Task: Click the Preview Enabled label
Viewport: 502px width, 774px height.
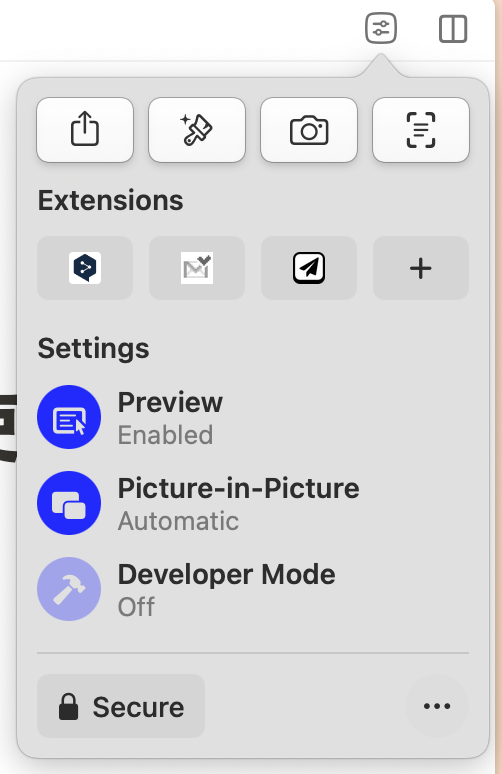Action: pyautogui.click(x=170, y=418)
